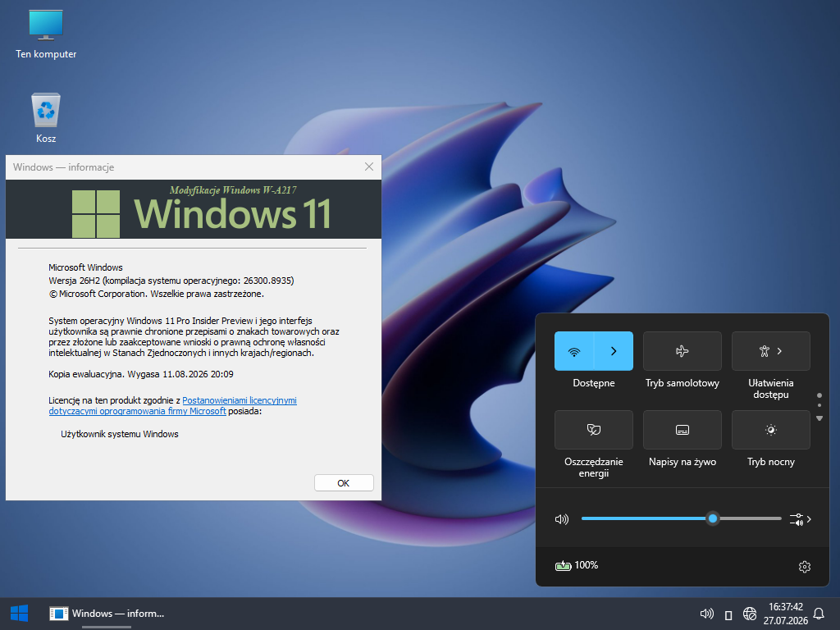Close the Windows — informacje dialog
840x630 pixels.
(x=369, y=167)
